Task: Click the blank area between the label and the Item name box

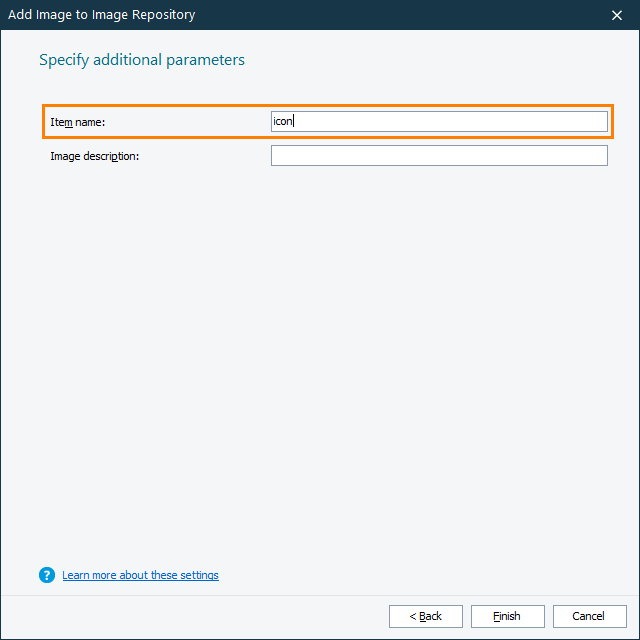Action: [x=190, y=122]
